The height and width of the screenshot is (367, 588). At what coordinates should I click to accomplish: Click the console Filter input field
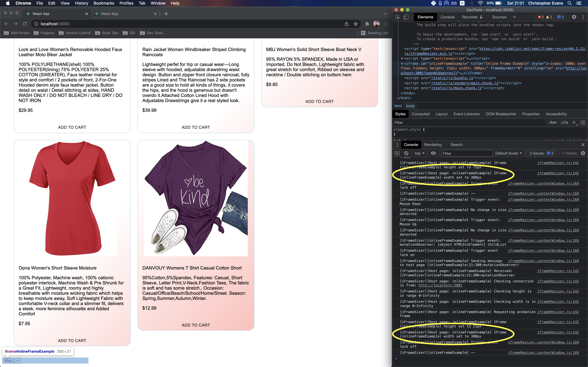467,153
